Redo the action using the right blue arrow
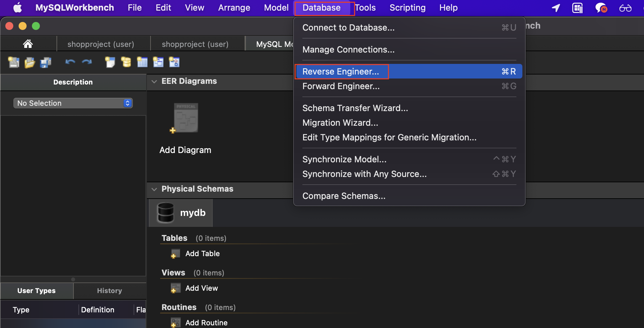 [x=87, y=62]
